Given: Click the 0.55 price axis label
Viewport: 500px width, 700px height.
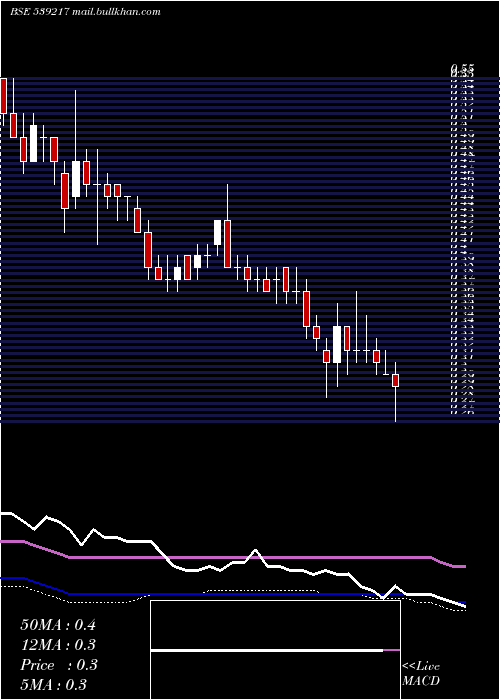Looking at the screenshot, I should point(462,68).
